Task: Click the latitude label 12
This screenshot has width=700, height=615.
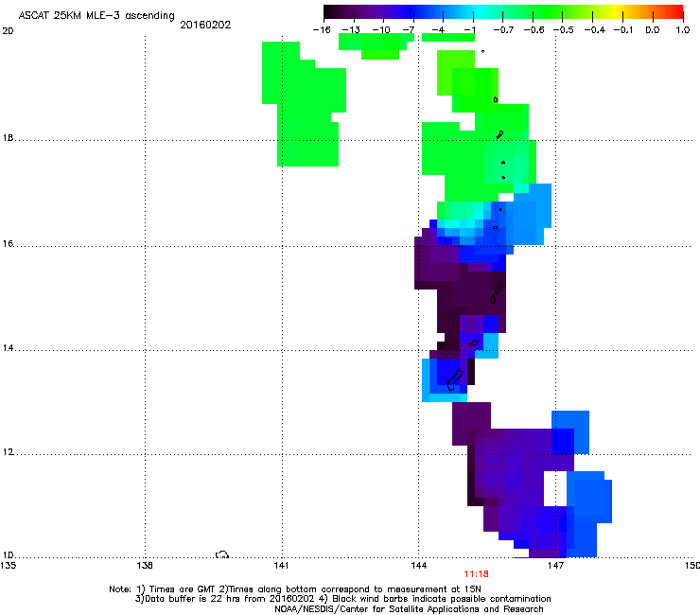Action: (8, 452)
